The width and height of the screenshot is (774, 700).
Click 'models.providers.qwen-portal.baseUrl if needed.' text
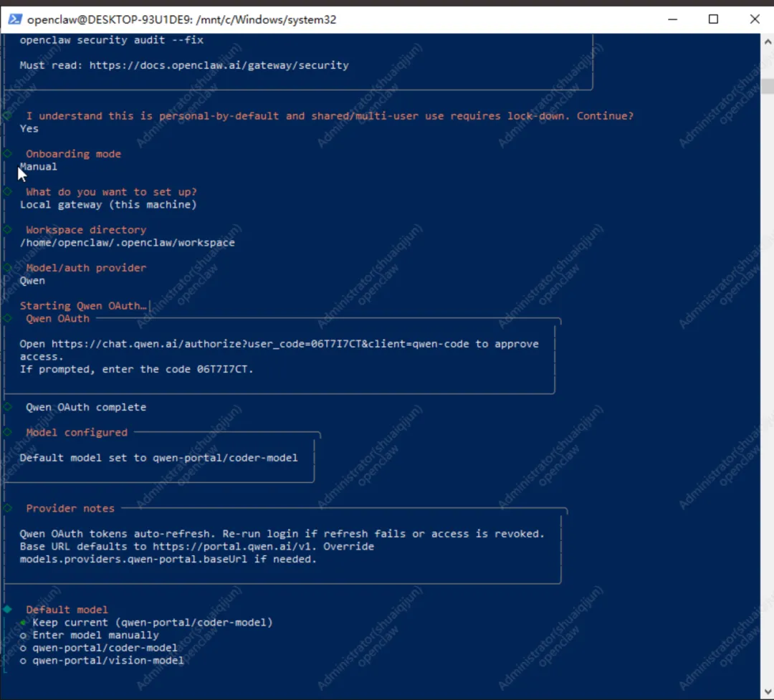tap(168, 560)
